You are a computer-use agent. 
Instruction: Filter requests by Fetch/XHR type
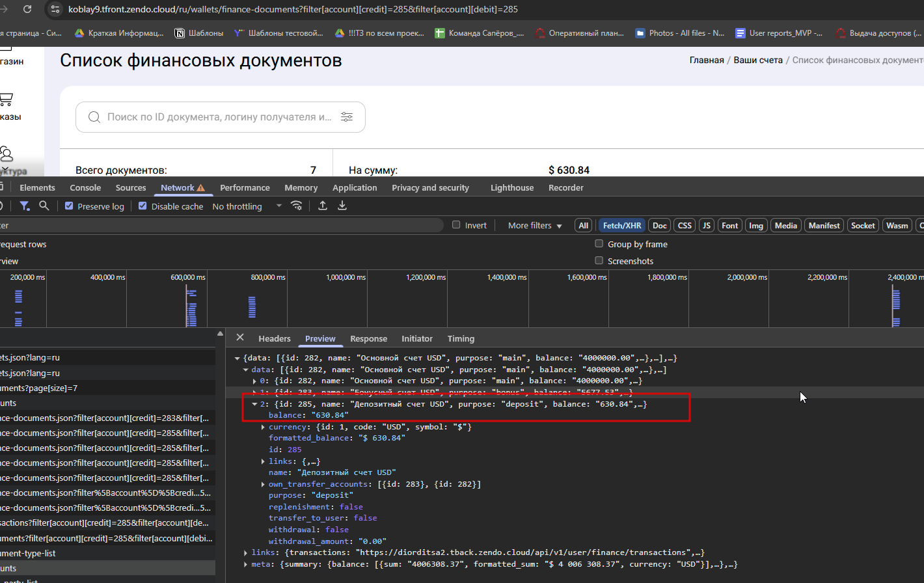[622, 226]
